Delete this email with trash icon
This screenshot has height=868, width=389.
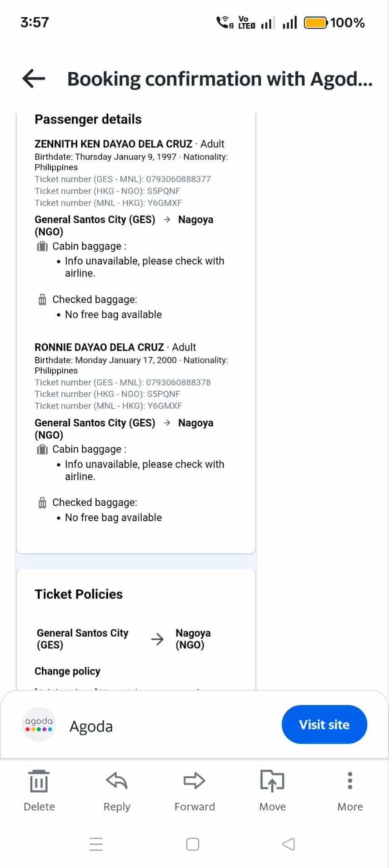pos(39,790)
